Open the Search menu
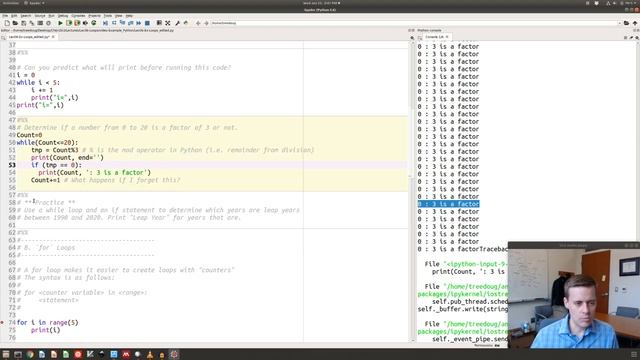The width and height of the screenshot is (640, 360). [x=26, y=16]
